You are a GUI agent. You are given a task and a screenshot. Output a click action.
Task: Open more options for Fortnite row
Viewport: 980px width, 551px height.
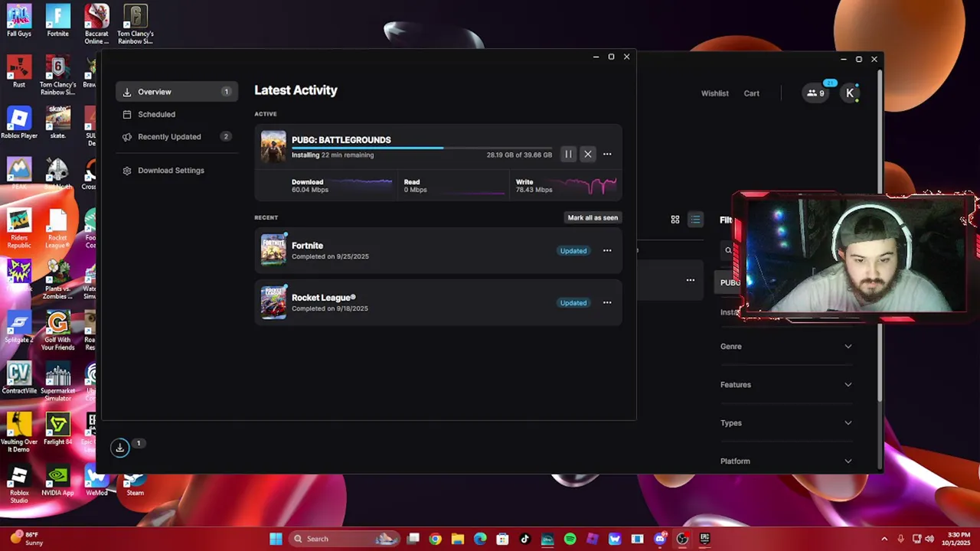[x=607, y=251]
